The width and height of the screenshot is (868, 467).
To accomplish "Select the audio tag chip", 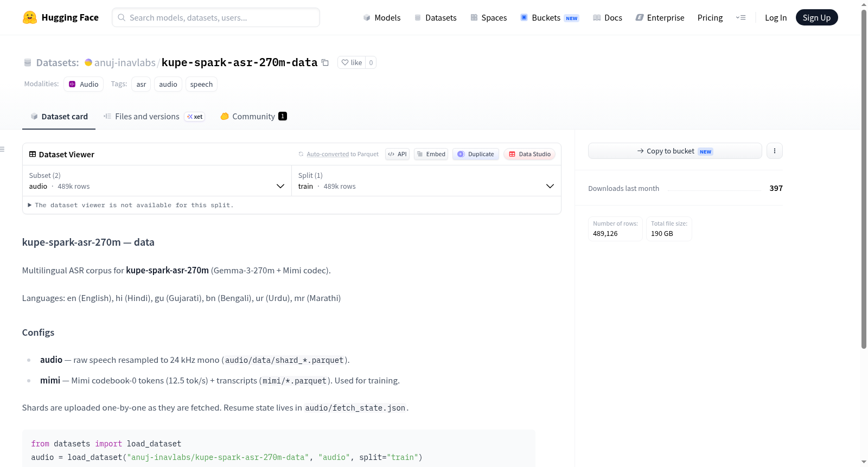I will 168,84.
